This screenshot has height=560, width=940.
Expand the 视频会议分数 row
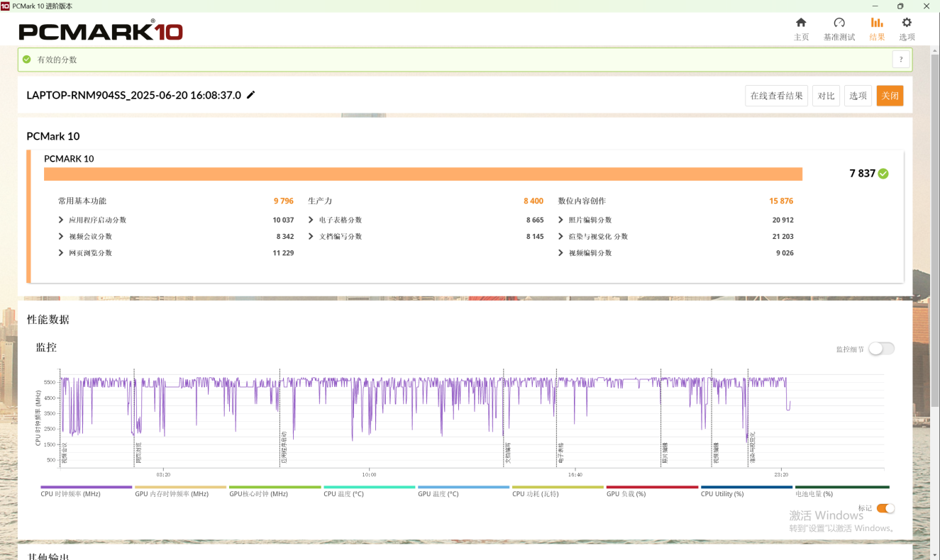(x=61, y=237)
